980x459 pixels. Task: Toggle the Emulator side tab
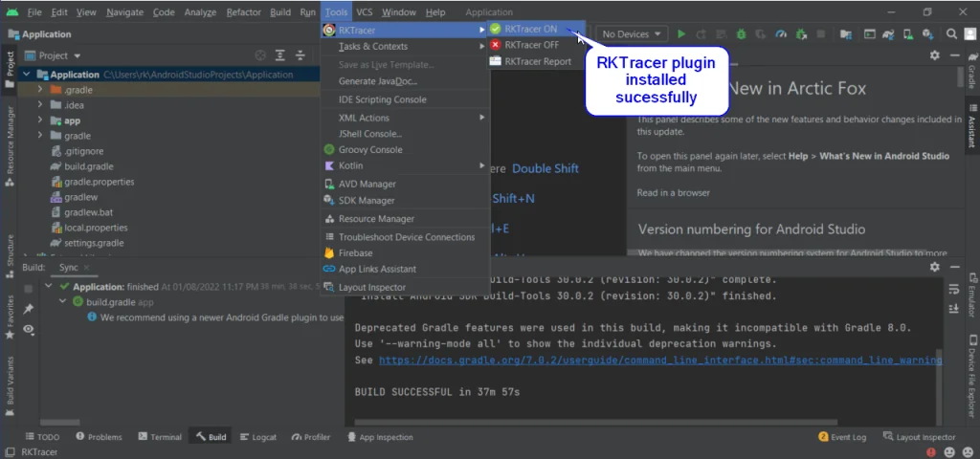tap(972, 295)
